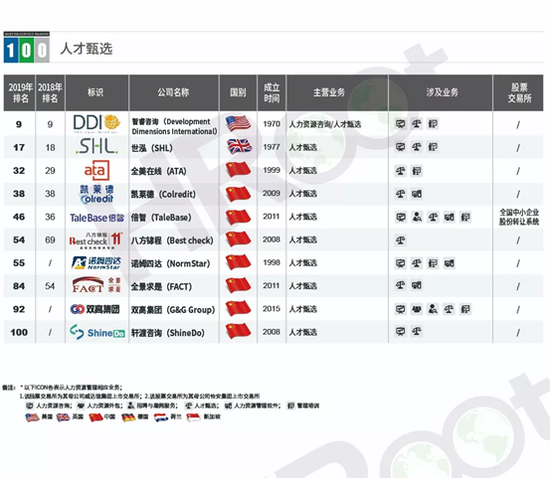Image resolution: width=550 pixels, height=478 pixels.
Task: Click the ShineDo logo
Action: (97, 332)
